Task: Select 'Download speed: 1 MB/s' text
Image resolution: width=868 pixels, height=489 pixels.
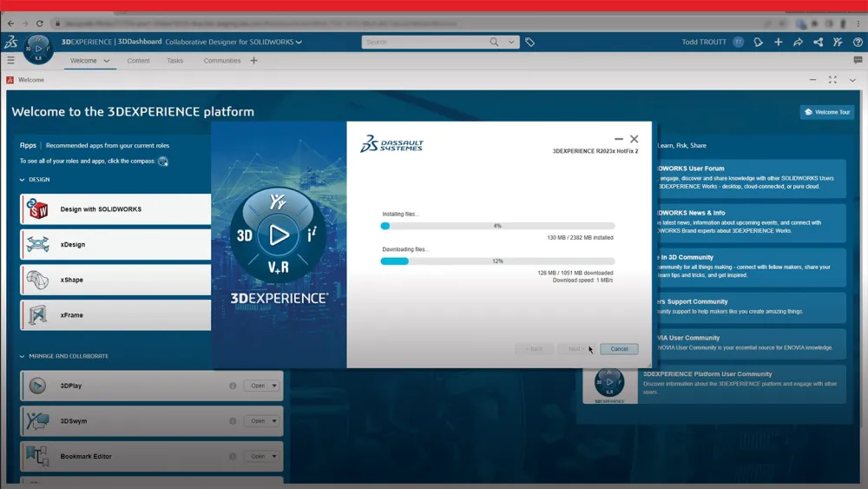Action: coord(582,281)
